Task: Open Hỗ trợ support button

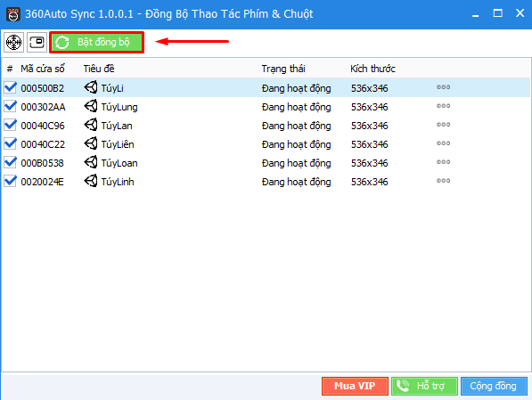Action: tap(424, 386)
